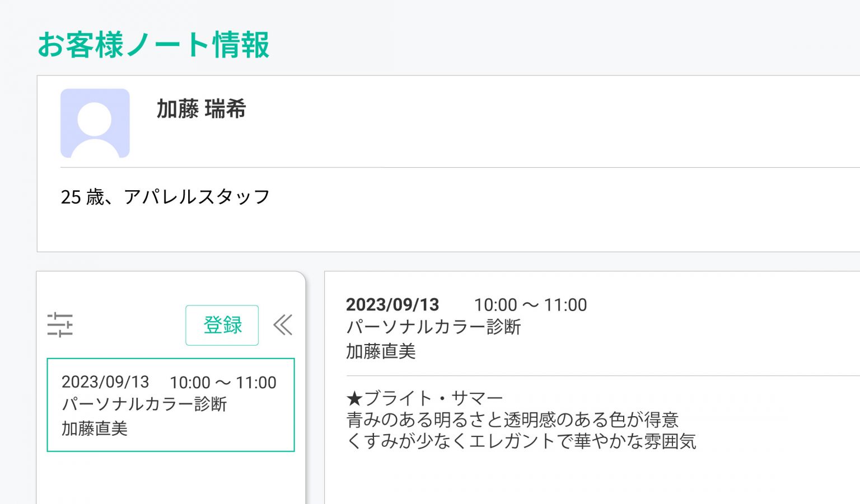Click the list card time 10:00 〜 11:00
Screen dimensions: 860x504
(223, 383)
